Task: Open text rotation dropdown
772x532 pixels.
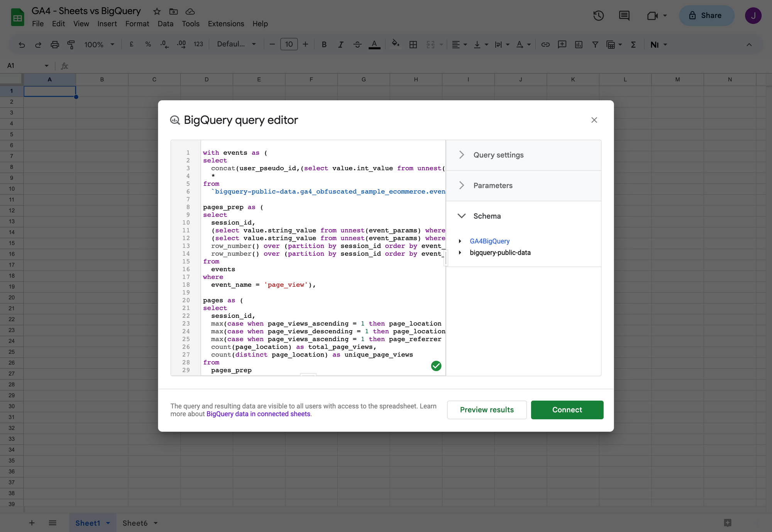Action: [x=524, y=45]
